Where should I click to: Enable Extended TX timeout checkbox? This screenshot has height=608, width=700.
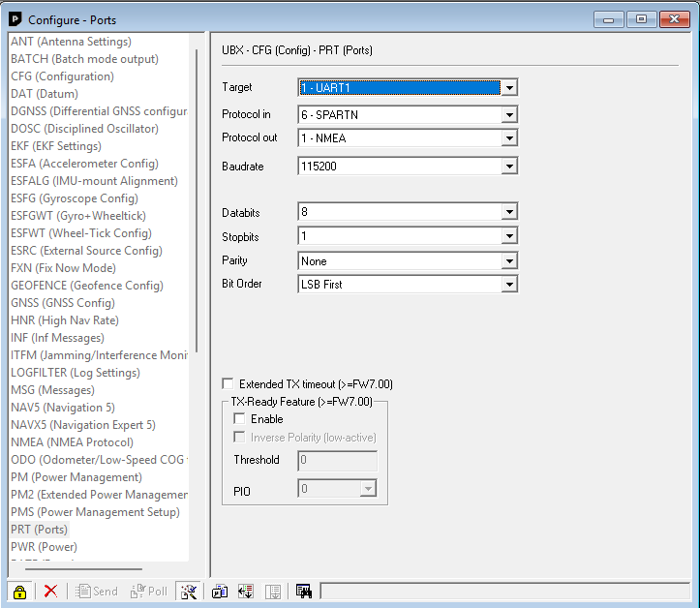[x=228, y=384]
